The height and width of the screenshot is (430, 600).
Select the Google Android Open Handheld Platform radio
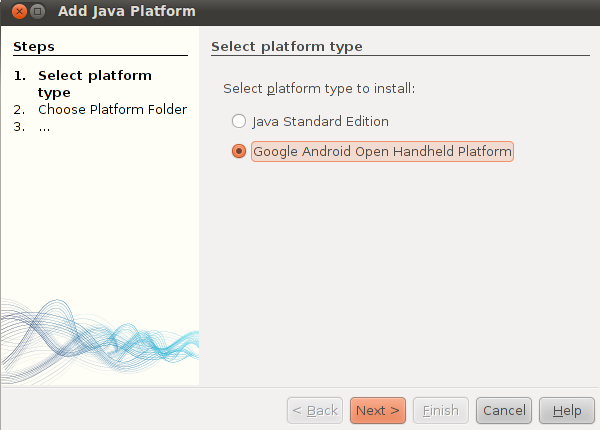click(239, 151)
